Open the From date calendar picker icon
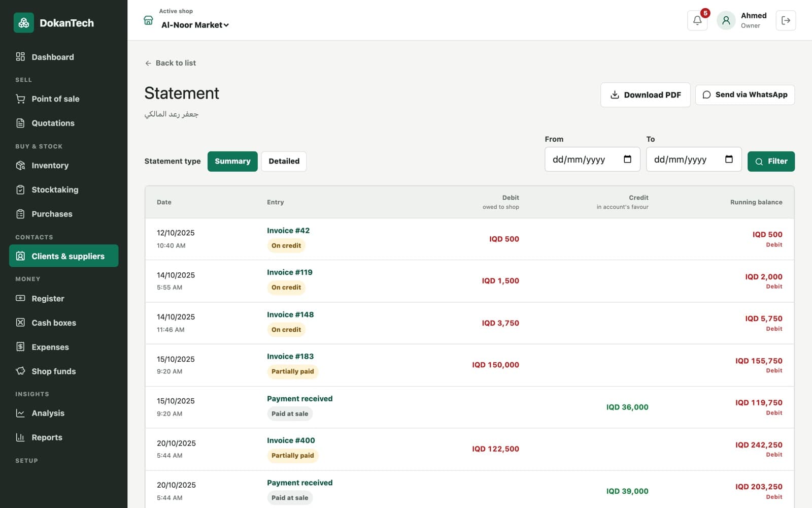Viewport: 812px width, 508px height. coord(627,159)
